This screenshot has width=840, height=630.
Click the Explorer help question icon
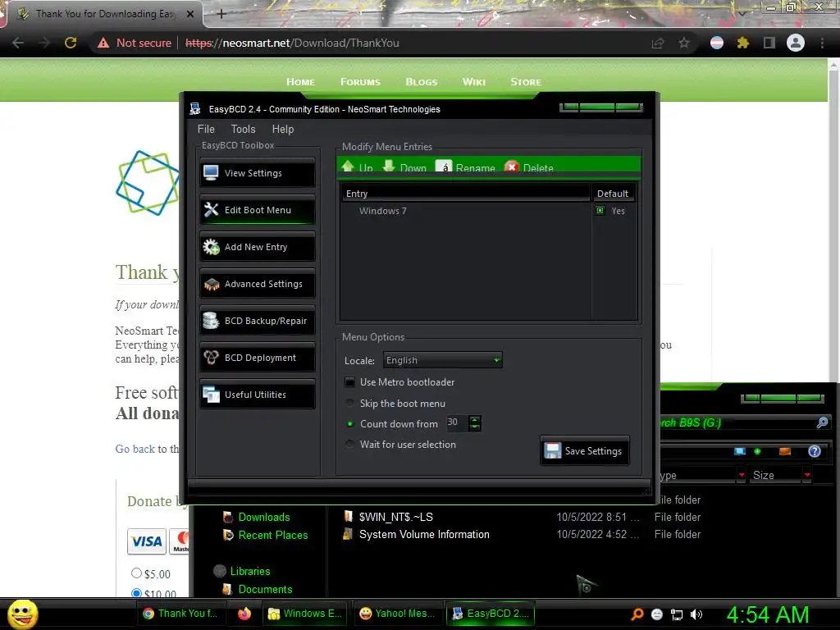coord(815,451)
